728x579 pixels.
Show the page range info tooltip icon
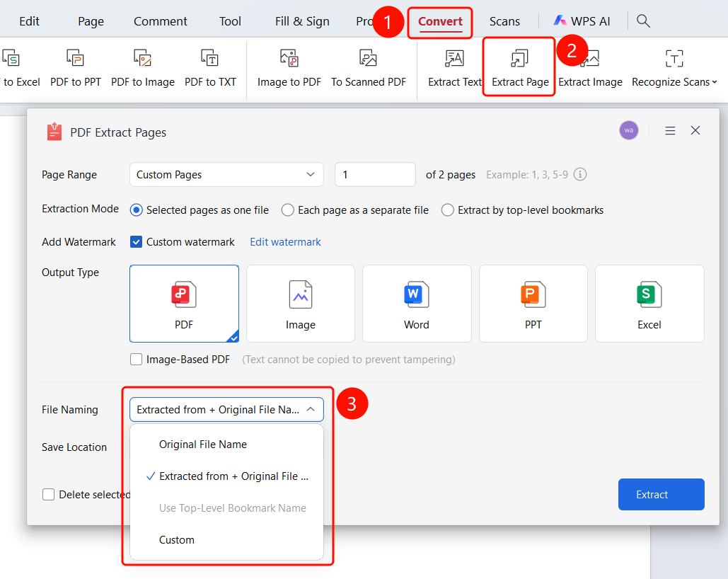tap(580, 174)
